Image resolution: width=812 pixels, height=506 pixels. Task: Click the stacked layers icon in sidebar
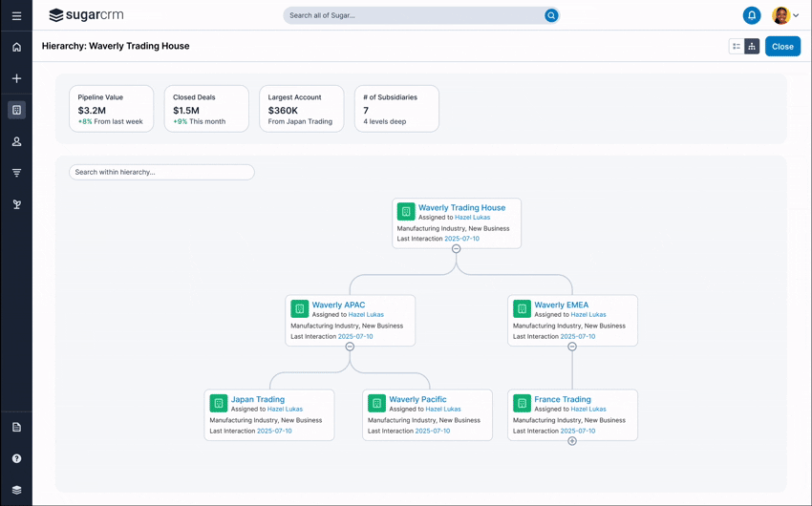16,490
